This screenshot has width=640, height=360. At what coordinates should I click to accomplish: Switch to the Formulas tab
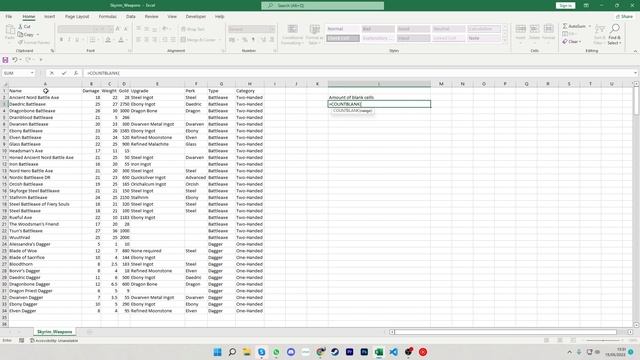[x=108, y=16]
